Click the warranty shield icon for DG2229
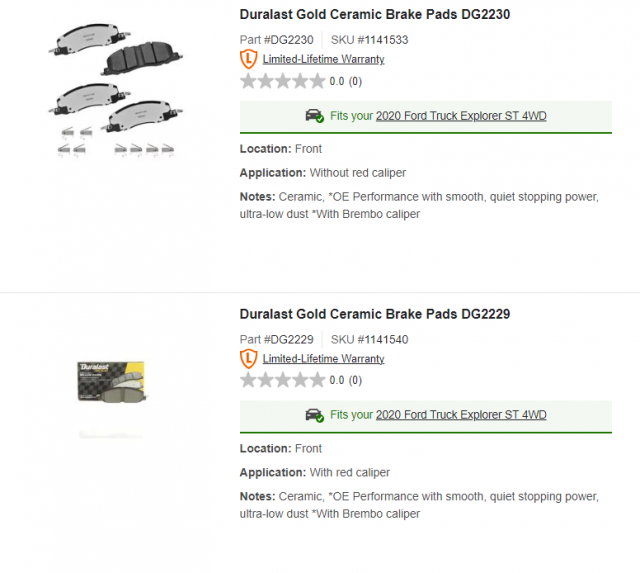Viewport: 640px width, 573px height. 248,359
